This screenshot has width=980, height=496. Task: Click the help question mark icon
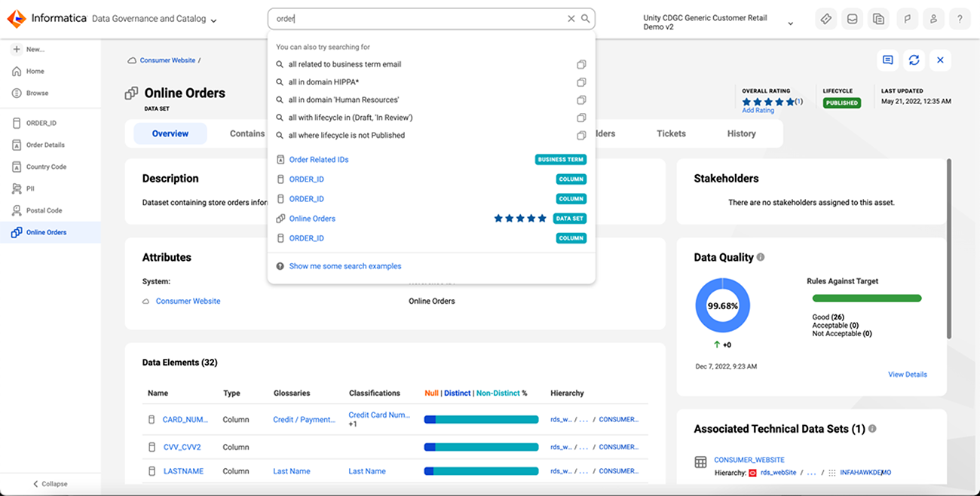click(x=959, y=20)
